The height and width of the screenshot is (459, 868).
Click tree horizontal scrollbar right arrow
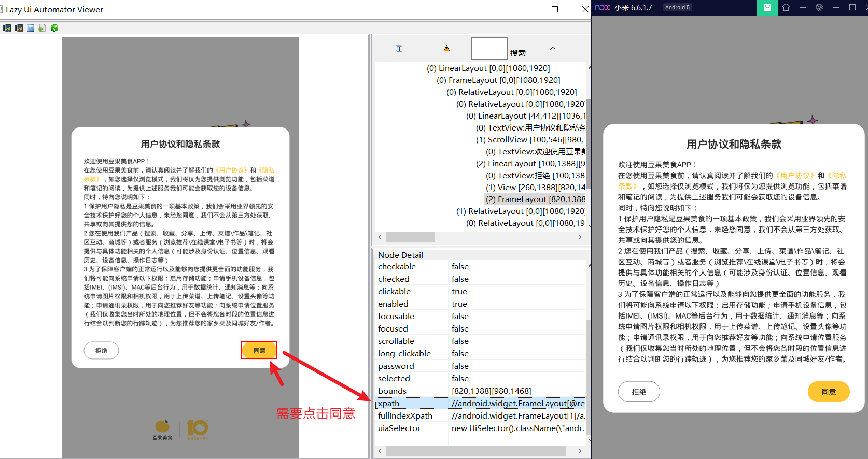(x=580, y=237)
